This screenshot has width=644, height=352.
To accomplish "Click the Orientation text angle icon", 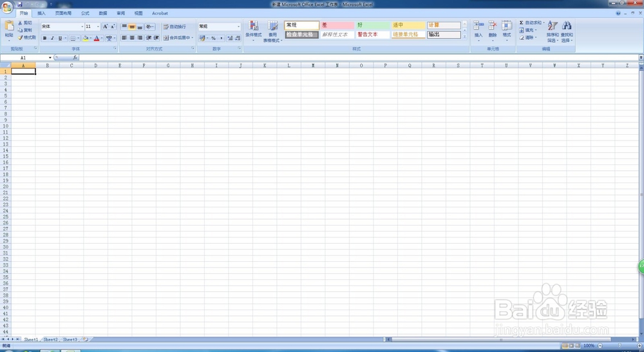I will click(149, 26).
